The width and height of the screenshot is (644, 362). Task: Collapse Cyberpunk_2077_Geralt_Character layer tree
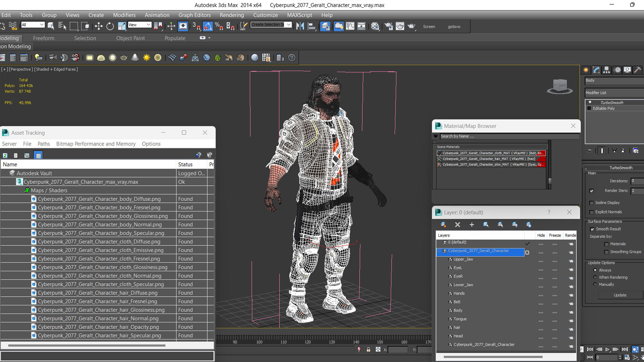439,251
